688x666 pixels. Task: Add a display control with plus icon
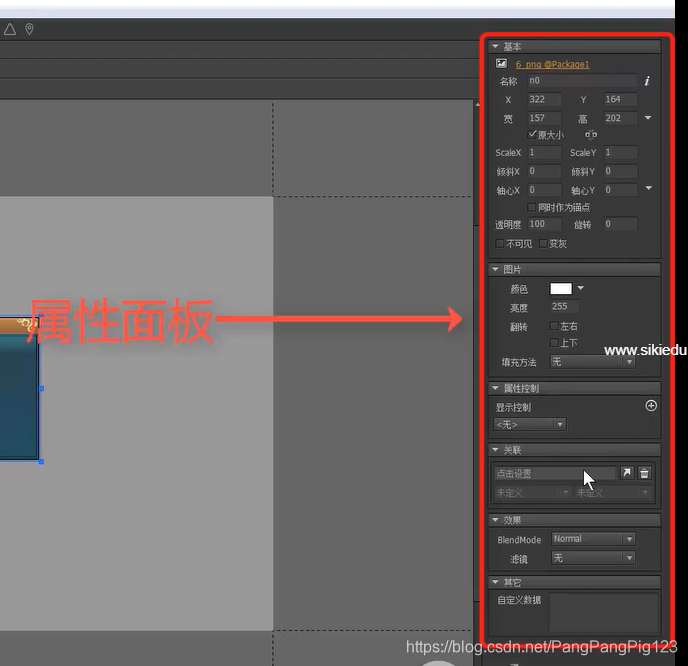651,406
